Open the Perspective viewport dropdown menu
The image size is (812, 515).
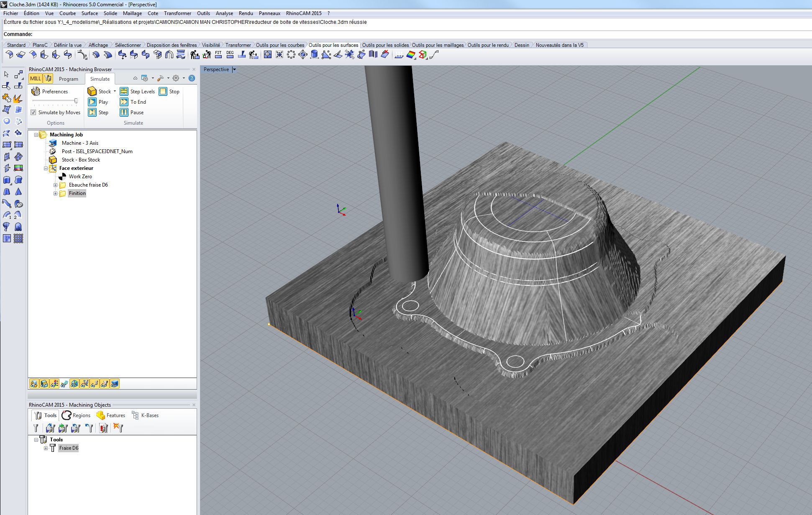[x=234, y=69]
